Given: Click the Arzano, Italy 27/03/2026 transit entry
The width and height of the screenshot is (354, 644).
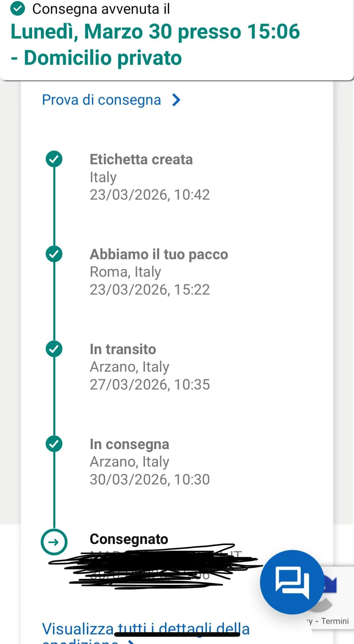Looking at the screenshot, I should [149, 376].
